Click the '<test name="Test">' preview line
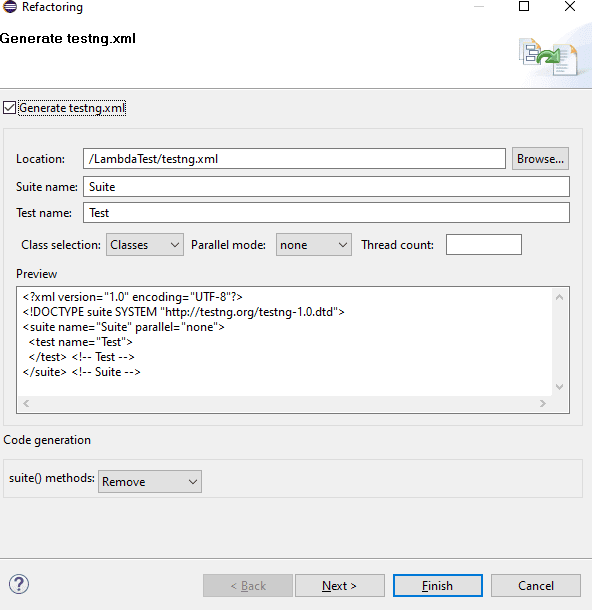This screenshot has height=610, width=592. (x=81, y=342)
